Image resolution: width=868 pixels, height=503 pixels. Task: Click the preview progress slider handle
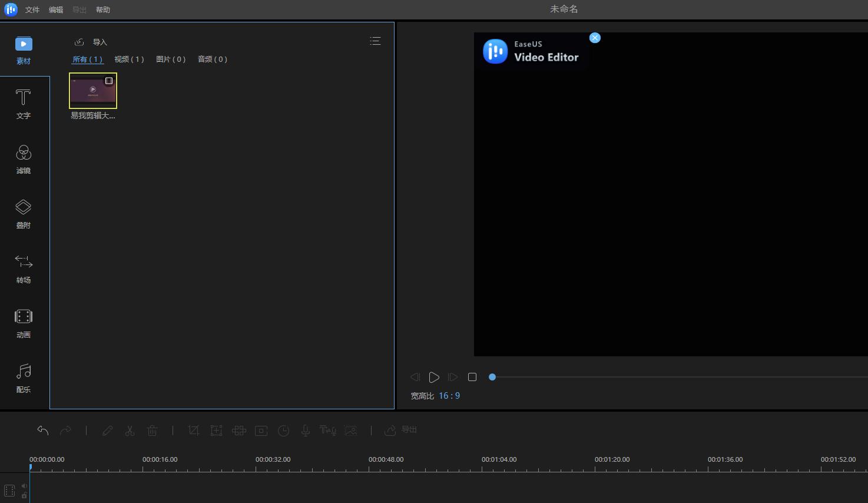point(492,377)
